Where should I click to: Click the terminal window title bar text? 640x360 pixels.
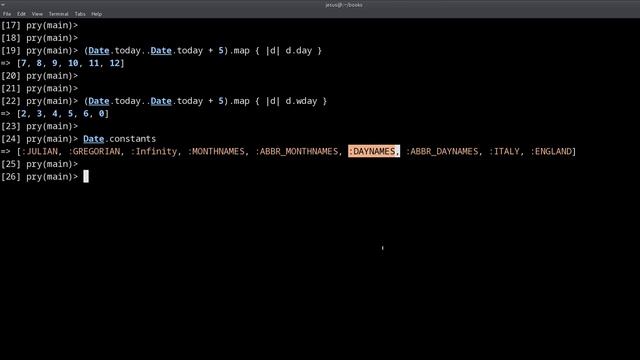tap(344, 5)
